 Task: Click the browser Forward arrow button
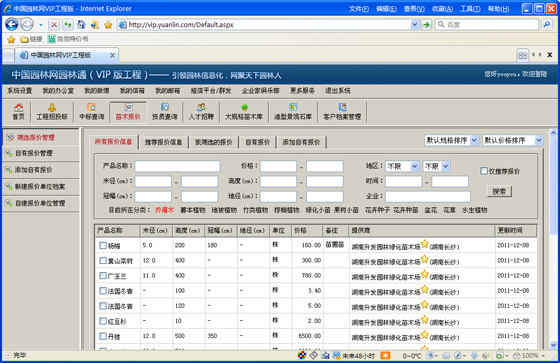coord(27,24)
